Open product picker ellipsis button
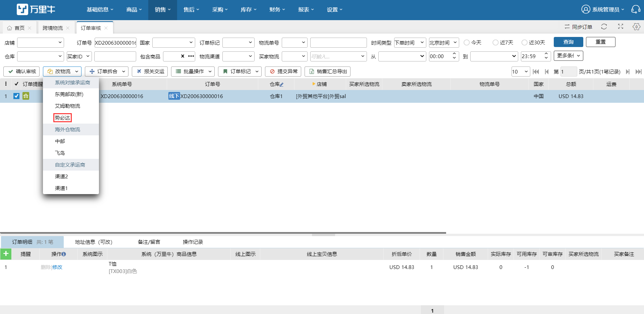644x314 pixels. point(191,56)
